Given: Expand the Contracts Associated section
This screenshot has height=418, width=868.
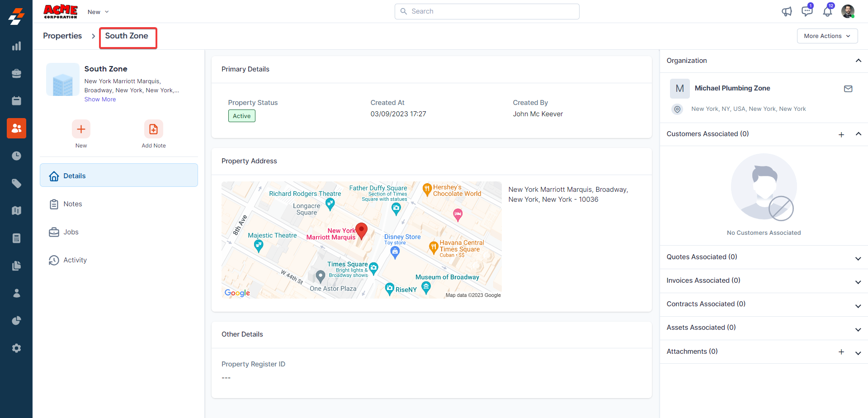Looking at the screenshot, I should pyautogui.click(x=859, y=306).
